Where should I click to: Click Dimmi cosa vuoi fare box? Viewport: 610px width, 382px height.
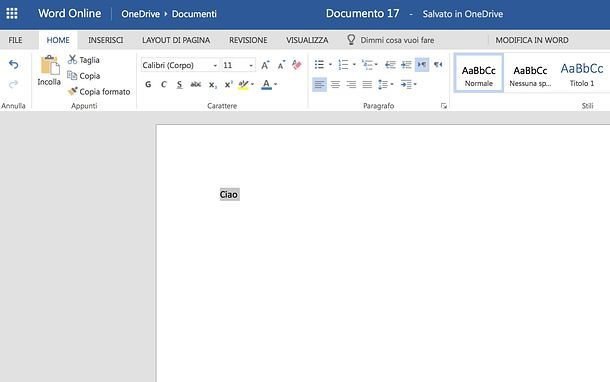pyautogui.click(x=391, y=40)
